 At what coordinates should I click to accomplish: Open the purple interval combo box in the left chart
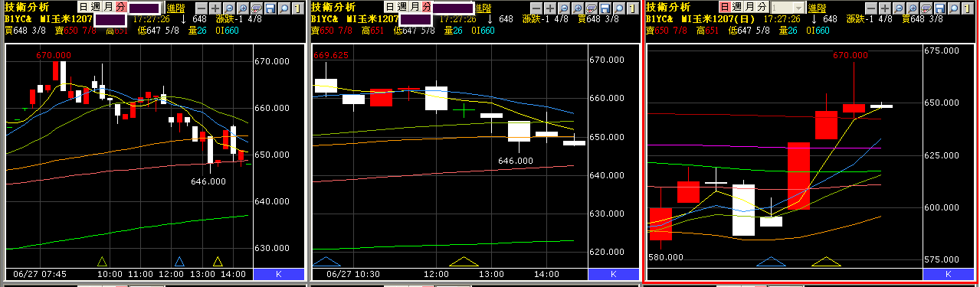144,8
